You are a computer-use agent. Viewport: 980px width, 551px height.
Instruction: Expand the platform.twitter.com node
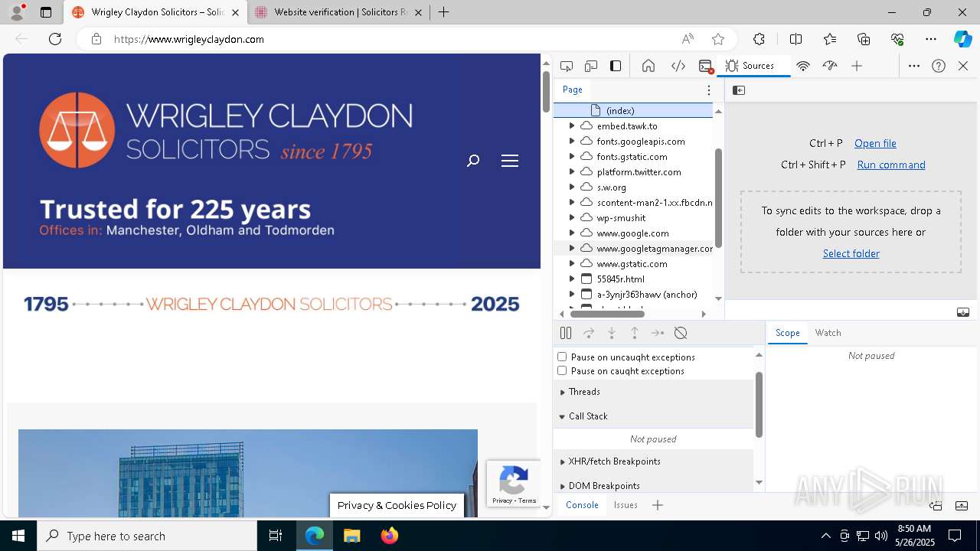572,171
